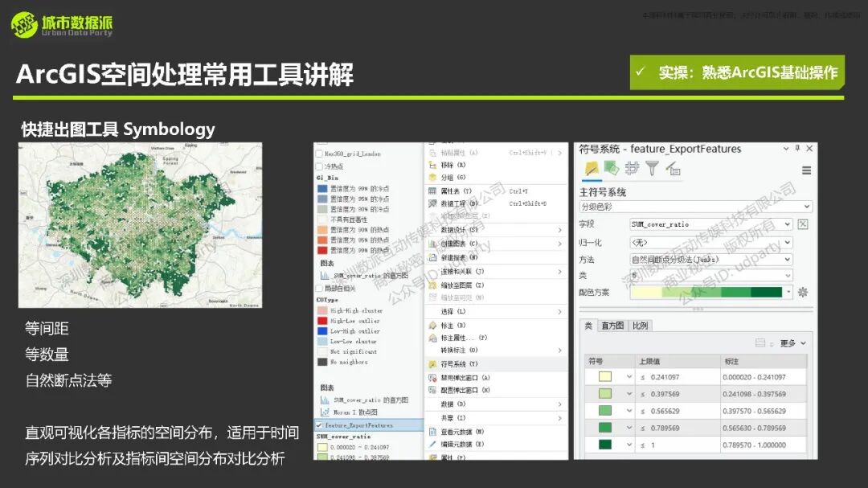
Task: Click the 查看元数据 document icon
Action: pos(433,432)
